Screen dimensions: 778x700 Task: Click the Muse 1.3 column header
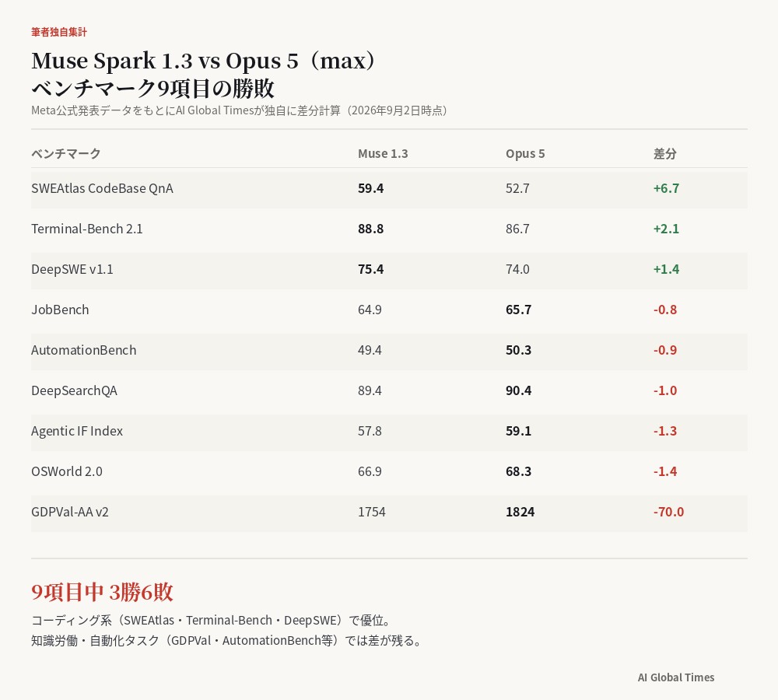tap(383, 154)
